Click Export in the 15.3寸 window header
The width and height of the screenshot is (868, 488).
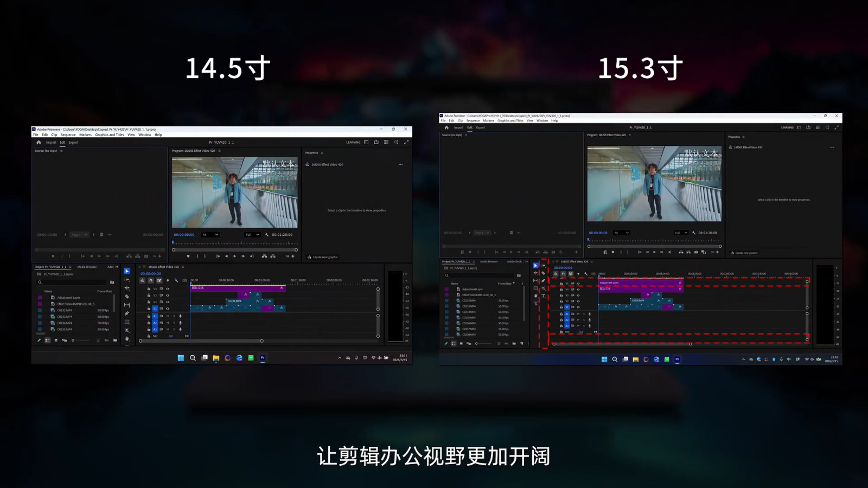pyautogui.click(x=481, y=127)
